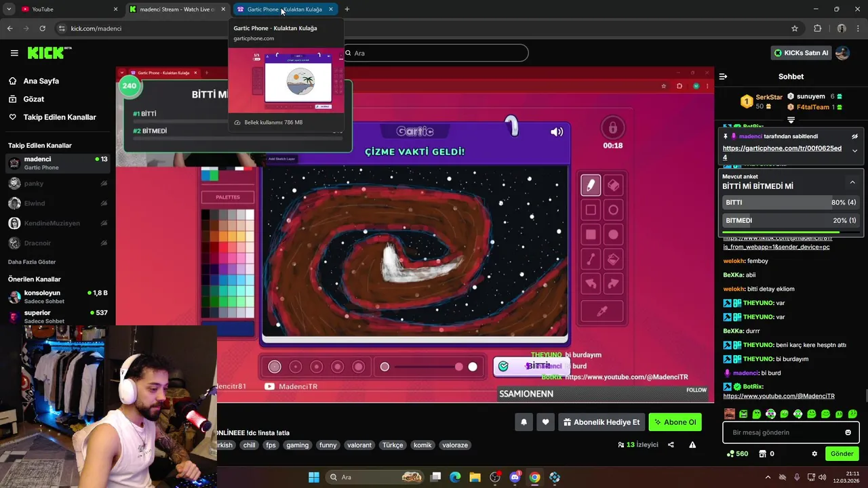The width and height of the screenshot is (868, 488).
Task: Click the taskbar Ara search box
Action: [375, 477]
